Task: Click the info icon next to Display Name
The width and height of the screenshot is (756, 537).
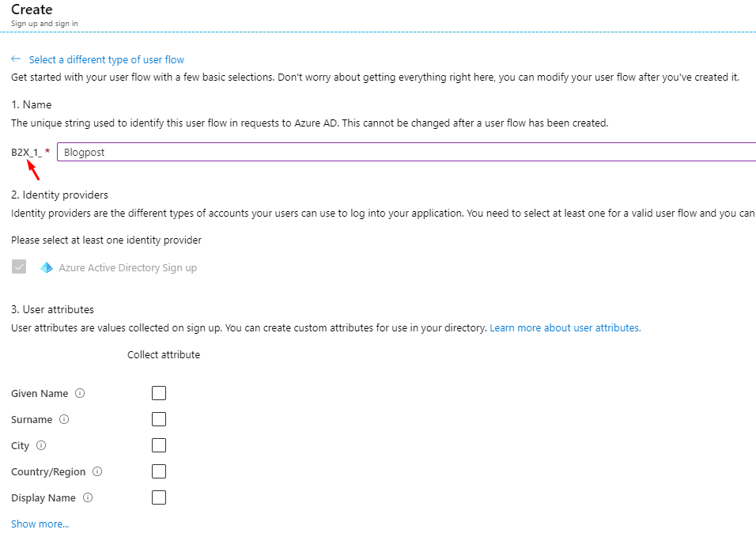Action: point(88,498)
